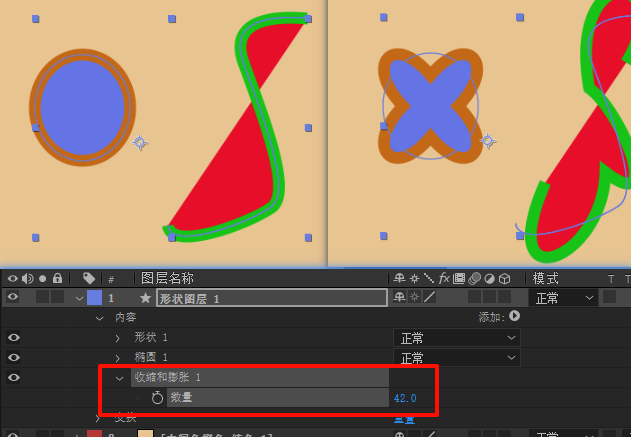Image resolution: width=631 pixels, height=437 pixels.
Task: Click the adjustment layer column header icon
Action: point(489,278)
